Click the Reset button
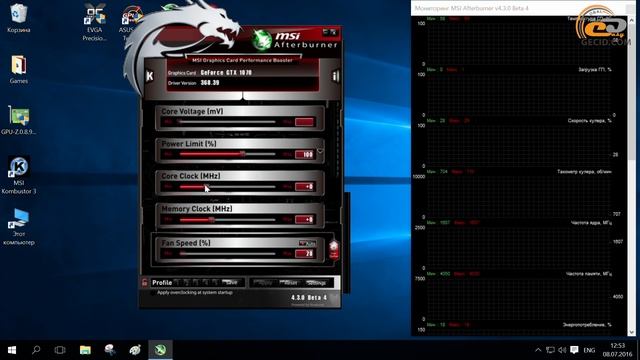The height and width of the screenshot is (360, 640). click(290, 283)
